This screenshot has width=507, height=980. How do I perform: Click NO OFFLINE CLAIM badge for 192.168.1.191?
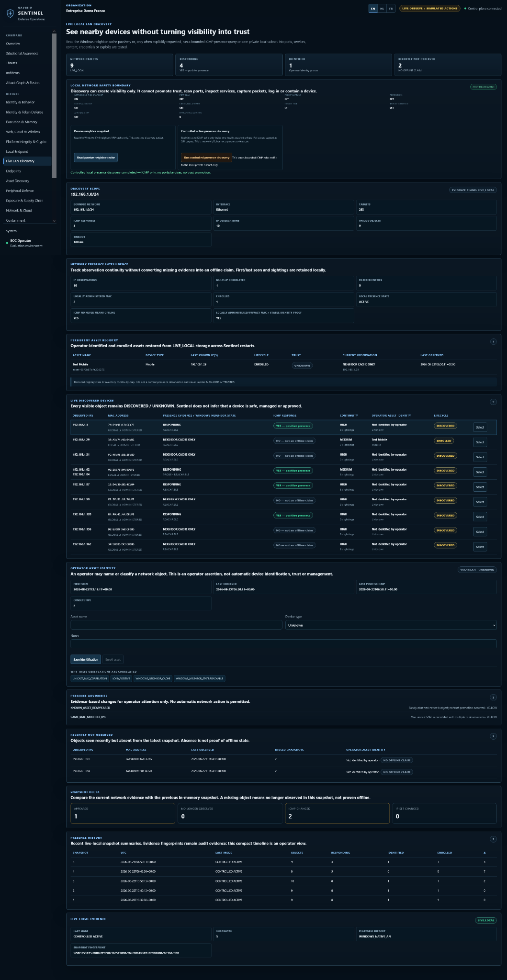[396, 760]
